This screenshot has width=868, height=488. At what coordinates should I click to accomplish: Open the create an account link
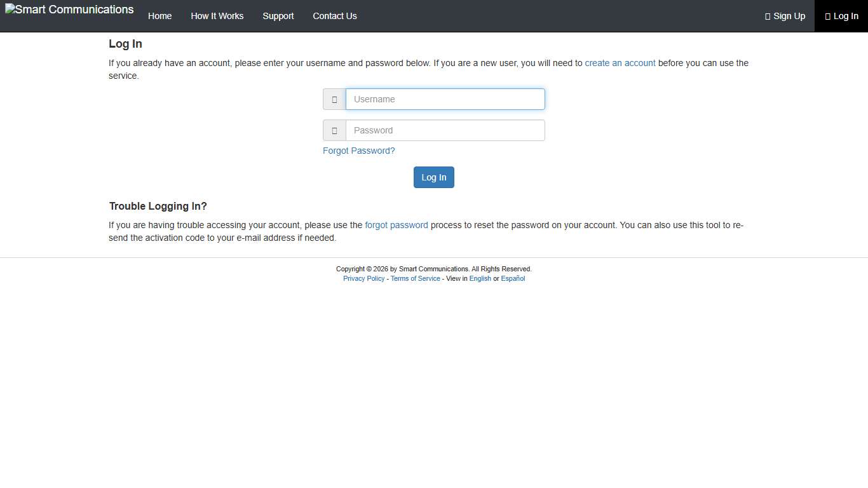pyautogui.click(x=620, y=63)
